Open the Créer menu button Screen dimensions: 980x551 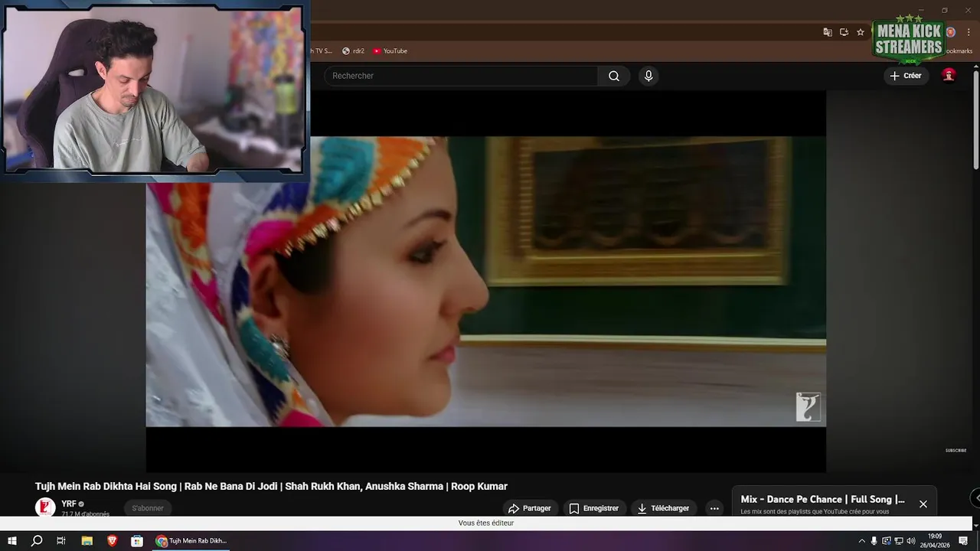pos(906,76)
